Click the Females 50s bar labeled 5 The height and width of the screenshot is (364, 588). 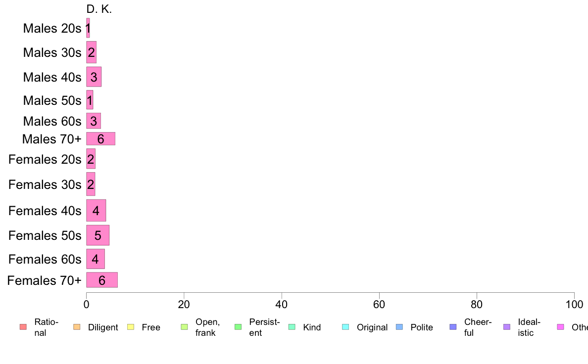98,235
